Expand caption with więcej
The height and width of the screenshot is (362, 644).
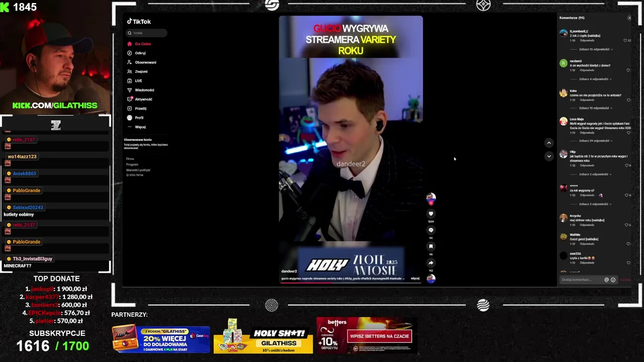[x=415, y=278]
